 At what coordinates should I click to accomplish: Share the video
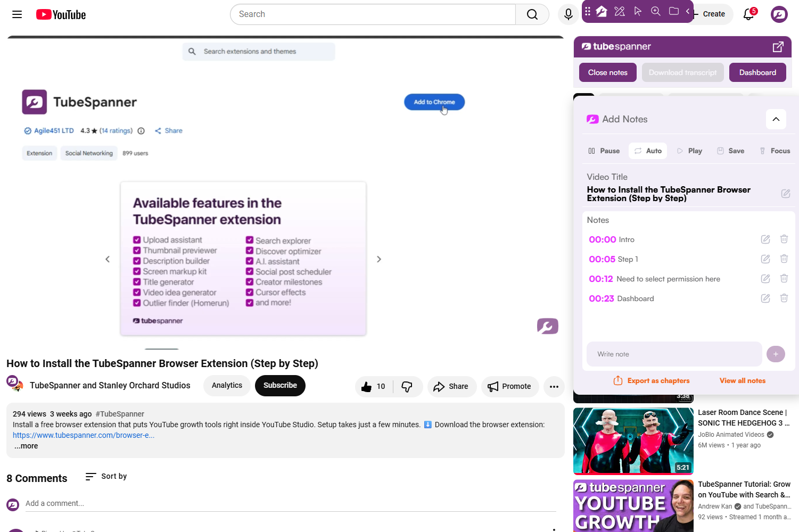(x=451, y=387)
